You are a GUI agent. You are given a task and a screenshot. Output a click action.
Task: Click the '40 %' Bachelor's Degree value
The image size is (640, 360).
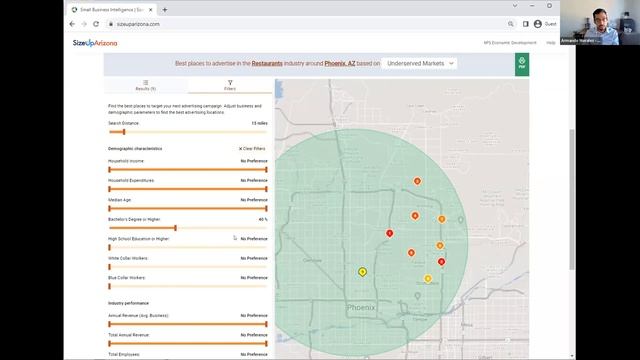pos(263,219)
